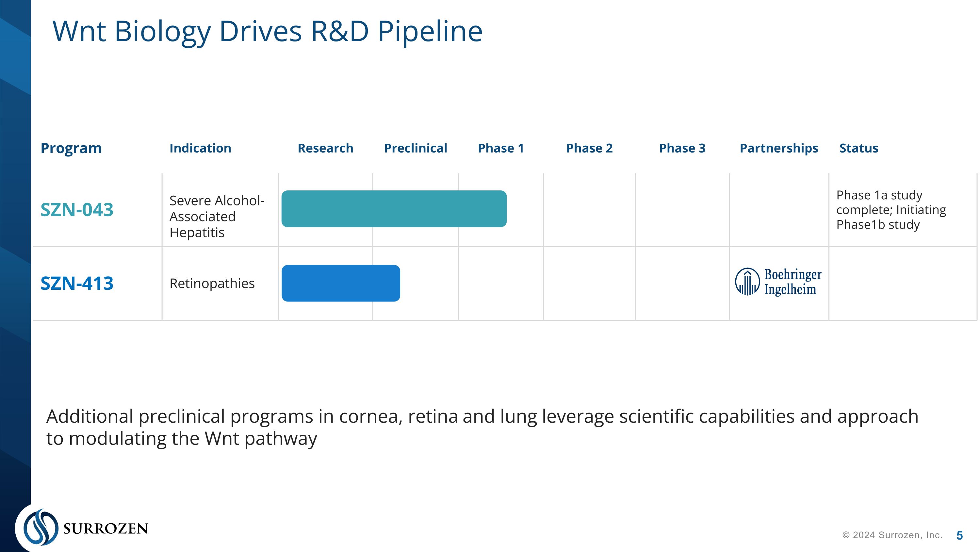Image resolution: width=980 pixels, height=552 pixels.
Task: Click the 'Phase 2' column header
Action: [x=589, y=148]
